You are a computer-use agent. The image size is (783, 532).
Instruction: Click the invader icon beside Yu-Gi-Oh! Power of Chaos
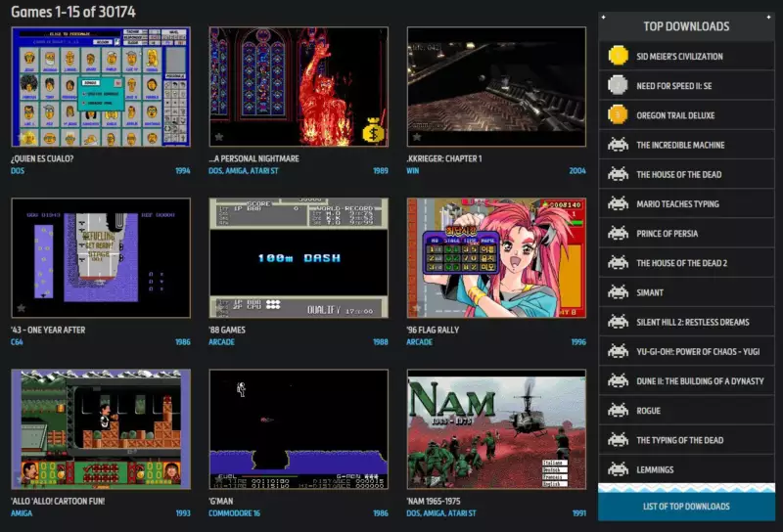click(x=618, y=351)
